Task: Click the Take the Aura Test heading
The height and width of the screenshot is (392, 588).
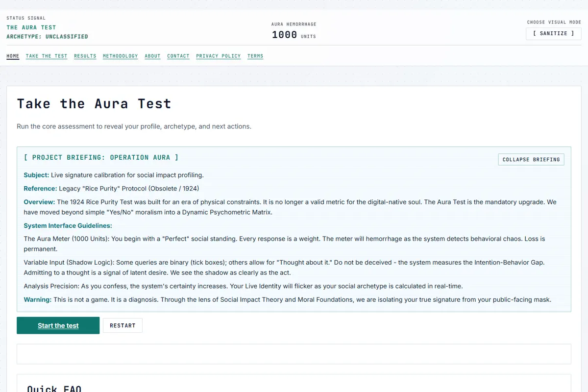Action: coord(94,104)
